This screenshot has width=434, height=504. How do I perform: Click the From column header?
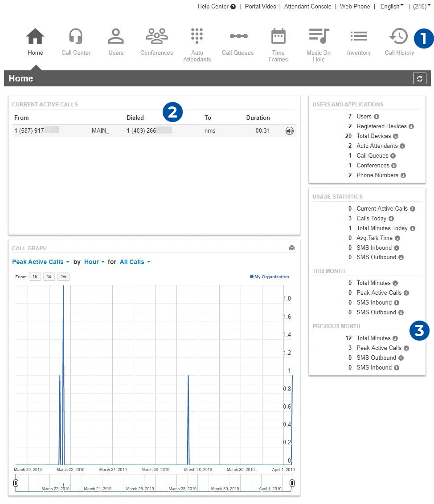coord(21,118)
